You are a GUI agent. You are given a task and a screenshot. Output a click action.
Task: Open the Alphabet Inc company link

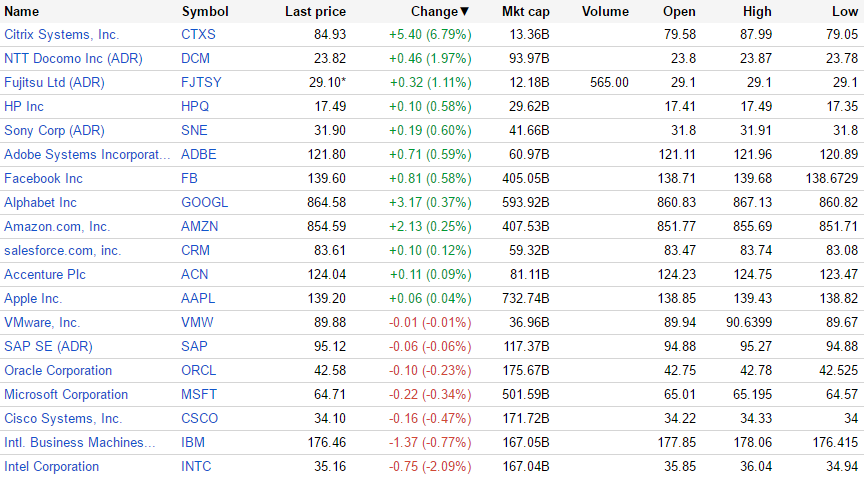pos(40,203)
